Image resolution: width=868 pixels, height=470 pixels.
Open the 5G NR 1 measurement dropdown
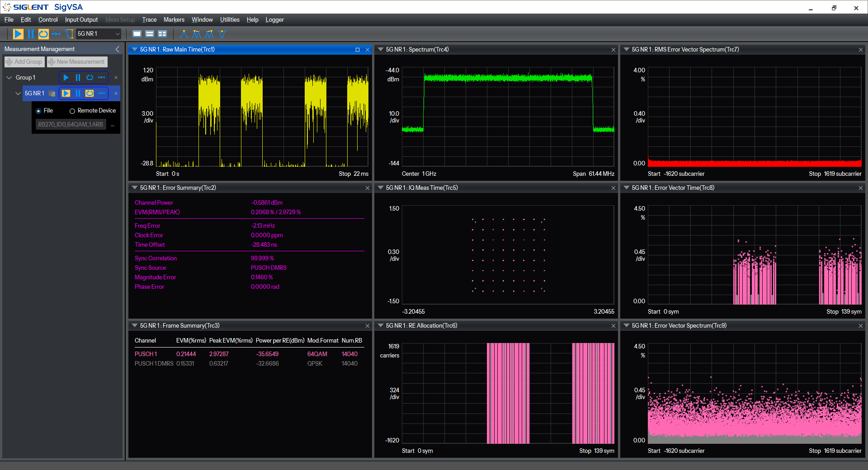[x=99, y=34]
